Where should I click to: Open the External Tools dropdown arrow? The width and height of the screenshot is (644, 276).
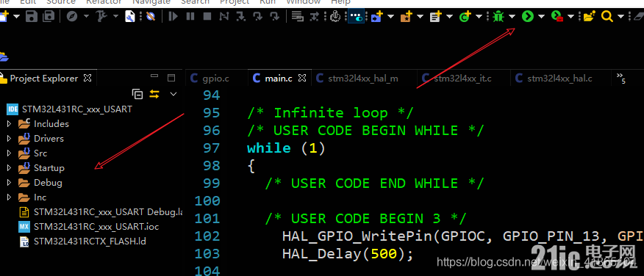[571, 16]
